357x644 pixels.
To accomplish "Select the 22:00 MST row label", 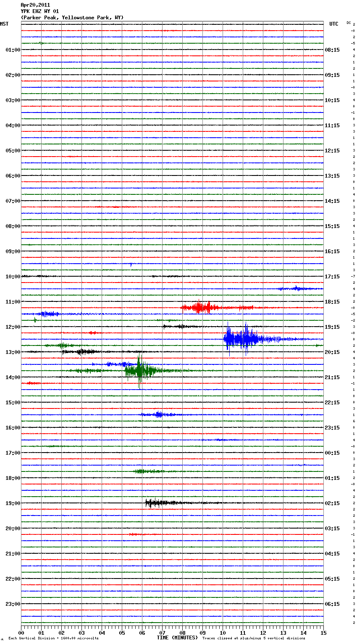I will pos(13,579).
